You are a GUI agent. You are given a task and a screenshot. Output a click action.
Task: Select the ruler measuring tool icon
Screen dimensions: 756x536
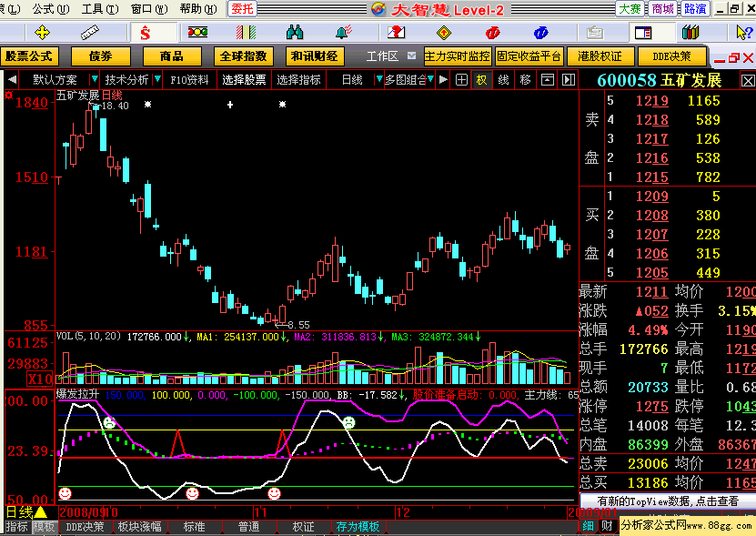click(x=90, y=33)
